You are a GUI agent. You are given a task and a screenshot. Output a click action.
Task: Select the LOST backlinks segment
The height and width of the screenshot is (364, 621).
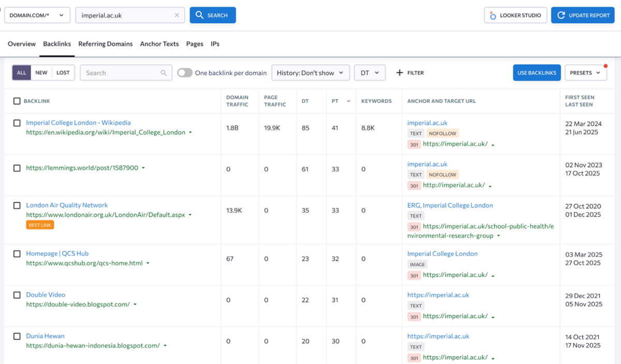point(63,73)
